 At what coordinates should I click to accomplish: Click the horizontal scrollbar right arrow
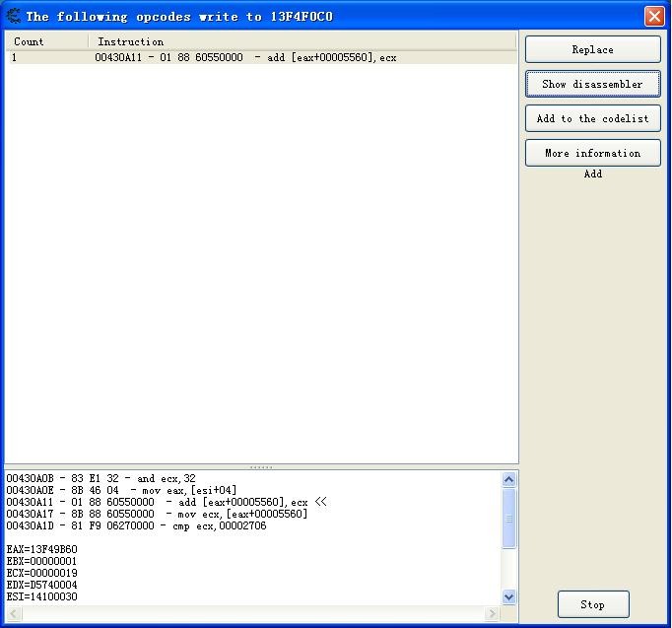coord(492,614)
